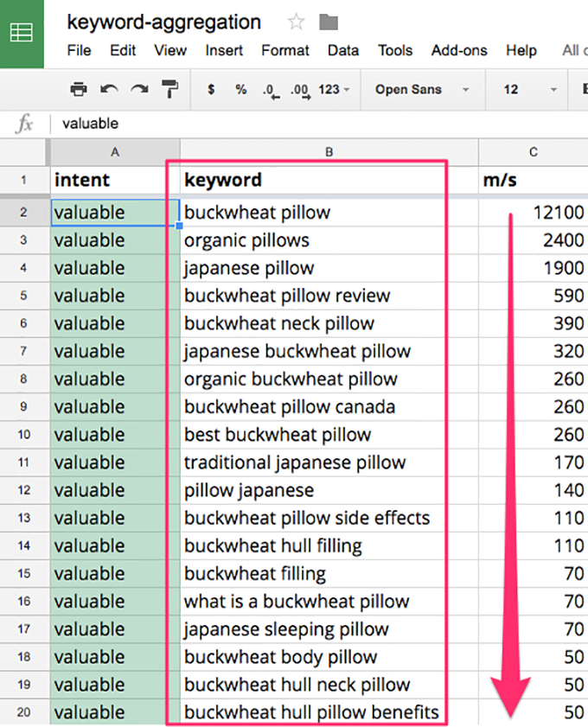Activate the paint format tool
The height and width of the screenshot is (727, 588).
pos(169,88)
